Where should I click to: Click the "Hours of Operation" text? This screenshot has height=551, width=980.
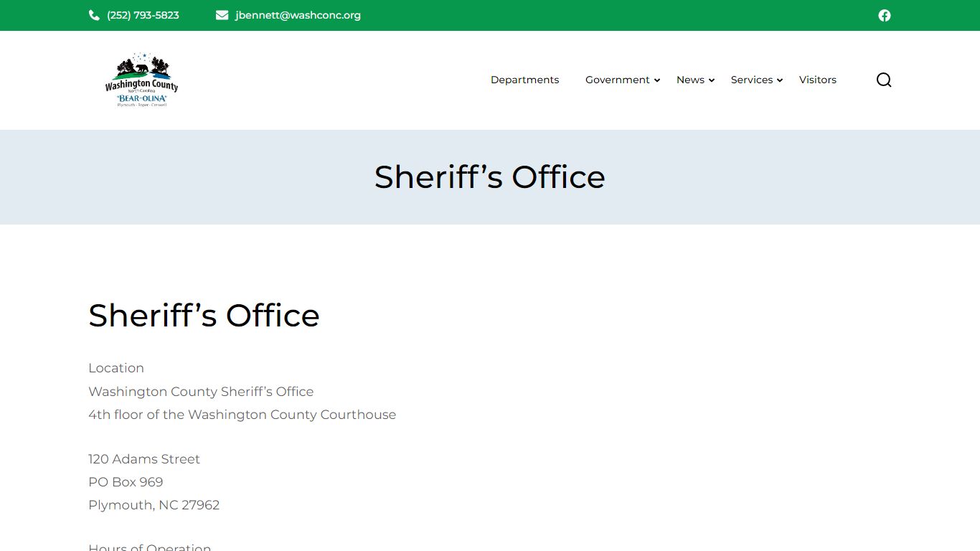tap(149, 547)
